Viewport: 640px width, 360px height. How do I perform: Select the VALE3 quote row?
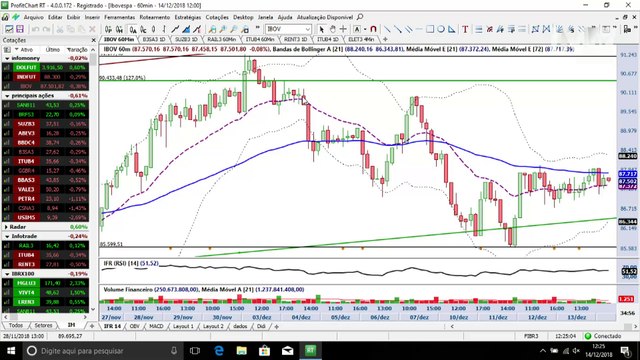click(45, 189)
